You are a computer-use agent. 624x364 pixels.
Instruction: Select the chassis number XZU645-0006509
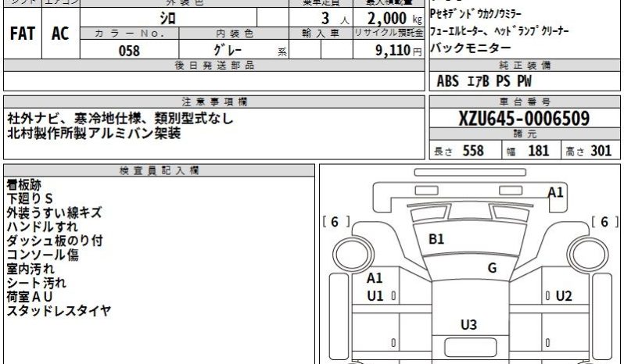(x=524, y=120)
